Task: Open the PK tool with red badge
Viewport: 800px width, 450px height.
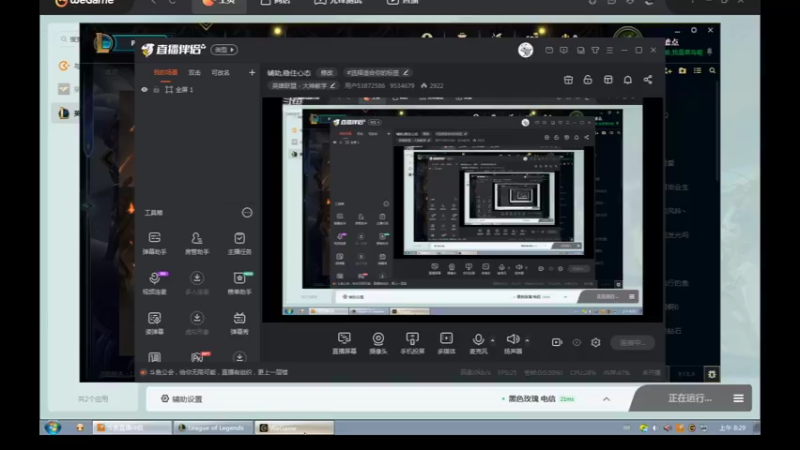Action: [198, 357]
